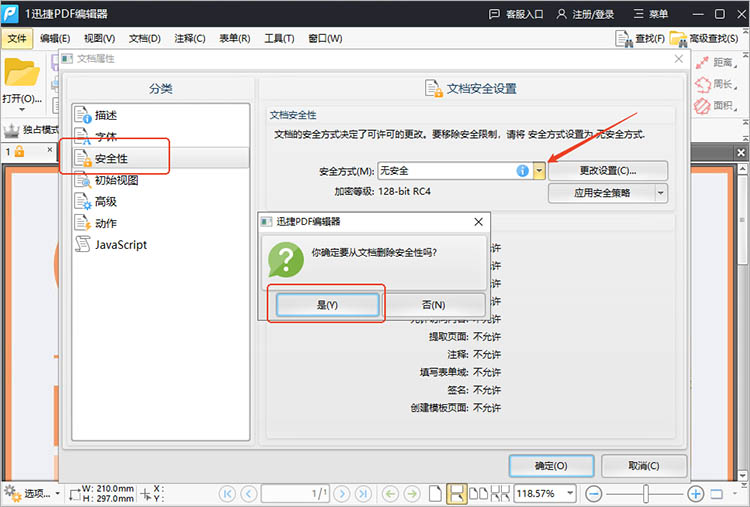
Task: Click 是(Y) to confirm removing security
Action: pyautogui.click(x=328, y=305)
